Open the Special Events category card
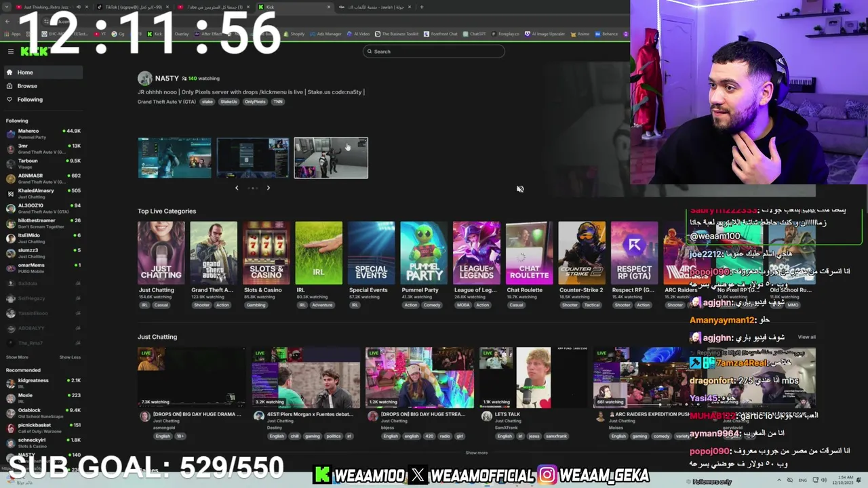The width and height of the screenshot is (868, 488). (x=371, y=253)
